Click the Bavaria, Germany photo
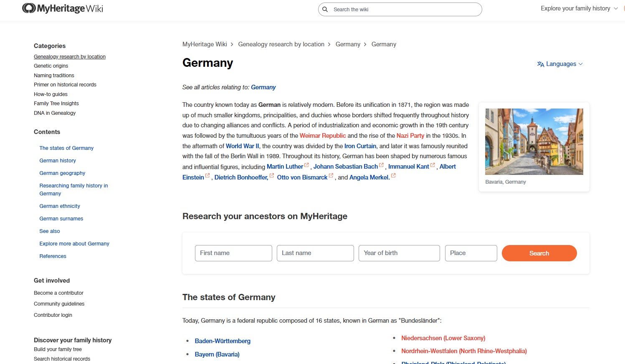625x364 pixels. tap(534, 142)
